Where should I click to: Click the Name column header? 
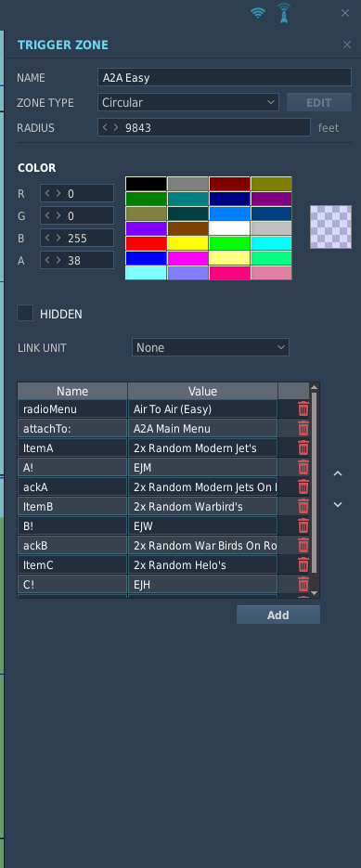72,391
